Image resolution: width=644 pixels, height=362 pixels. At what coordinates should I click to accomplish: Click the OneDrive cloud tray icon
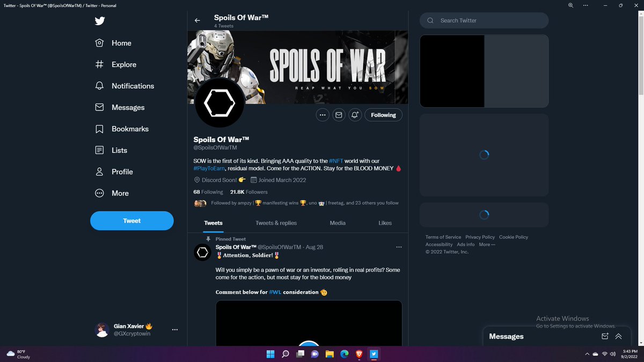click(596, 354)
